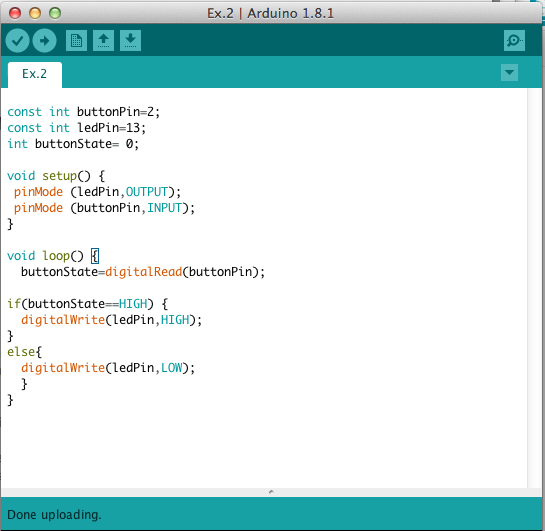The width and height of the screenshot is (545, 531).
Task: Click the line 'const int ledPin=13;'
Action: point(76,128)
